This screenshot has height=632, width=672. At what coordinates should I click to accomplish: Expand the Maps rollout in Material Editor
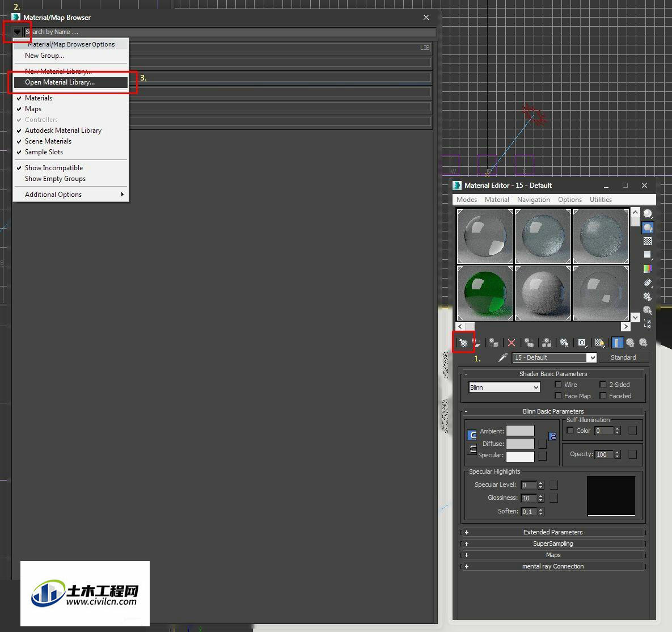coord(553,555)
